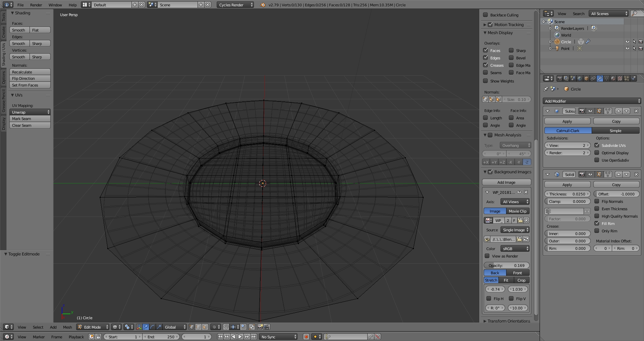Disable the Fill Rim checkbox
This screenshot has width=644, height=341.
pyautogui.click(x=597, y=224)
